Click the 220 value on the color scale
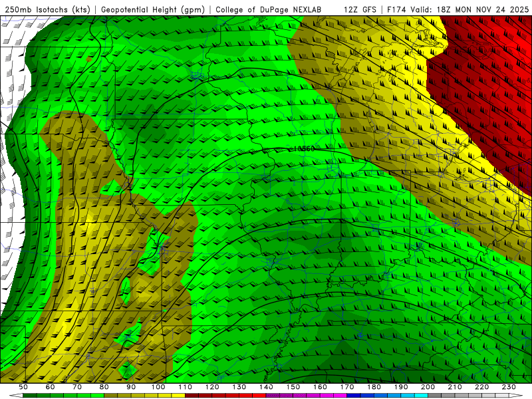 click(482, 387)
